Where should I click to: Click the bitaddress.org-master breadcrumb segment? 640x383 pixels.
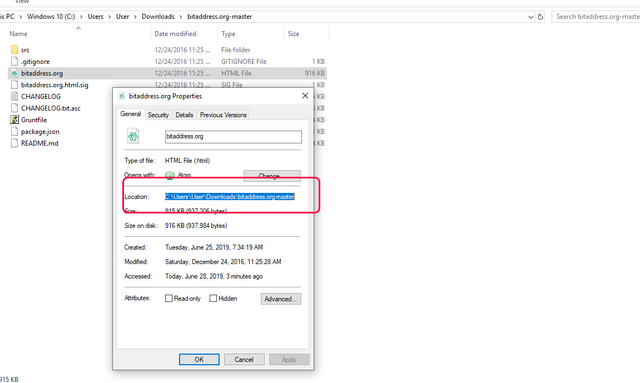(220, 17)
